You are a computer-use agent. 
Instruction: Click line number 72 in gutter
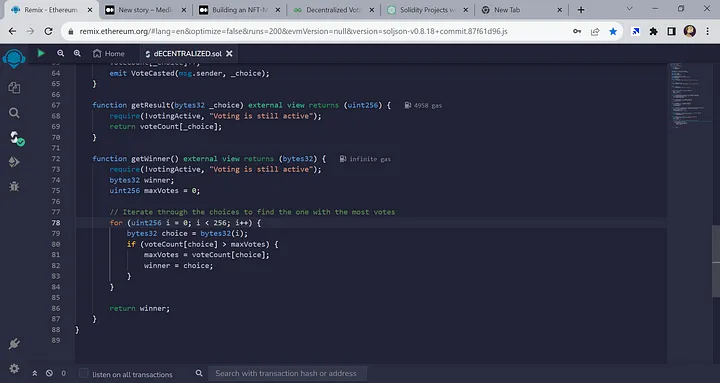click(x=56, y=158)
